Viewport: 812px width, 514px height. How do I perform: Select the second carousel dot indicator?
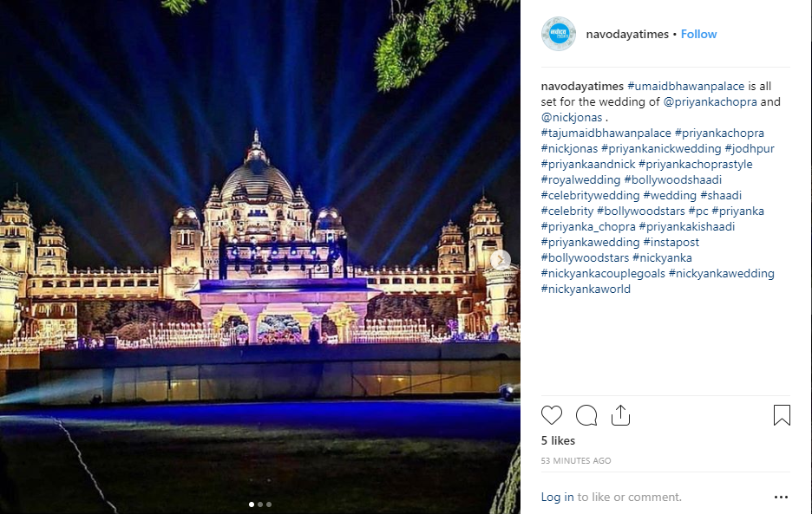(260, 504)
